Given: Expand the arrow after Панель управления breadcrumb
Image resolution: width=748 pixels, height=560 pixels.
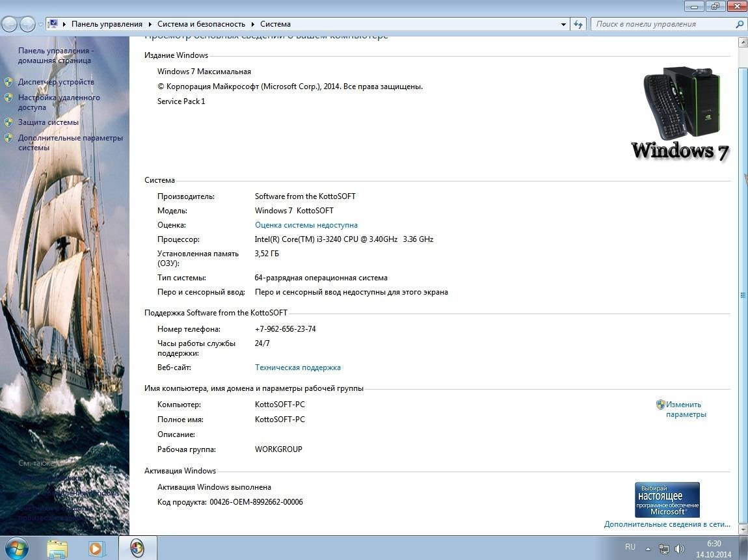Looking at the screenshot, I should click(x=150, y=24).
